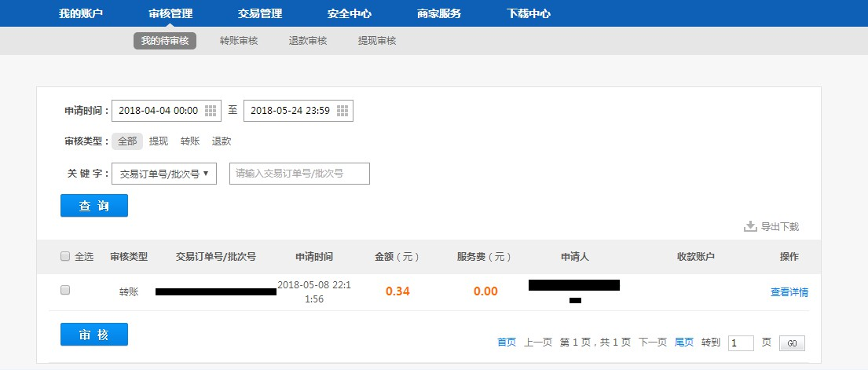Select 全部 review type filter
The height and width of the screenshot is (370, 868).
(127, 141)
